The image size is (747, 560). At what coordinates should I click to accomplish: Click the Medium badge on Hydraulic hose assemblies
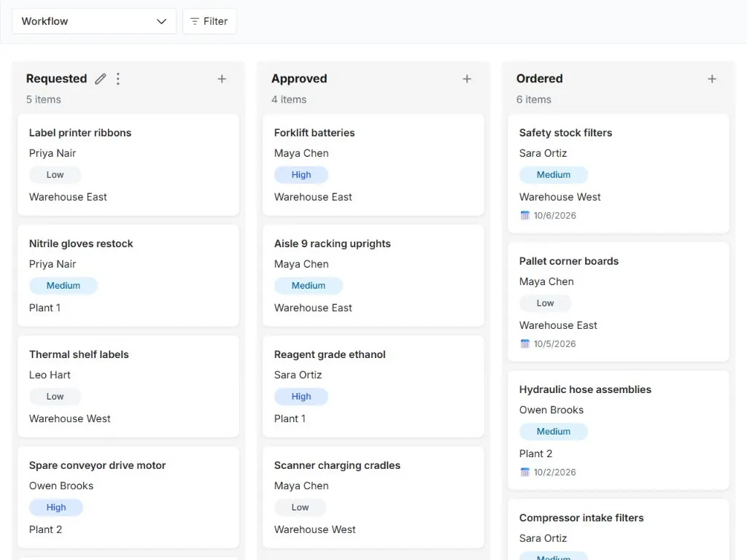(x=554, y=432)
